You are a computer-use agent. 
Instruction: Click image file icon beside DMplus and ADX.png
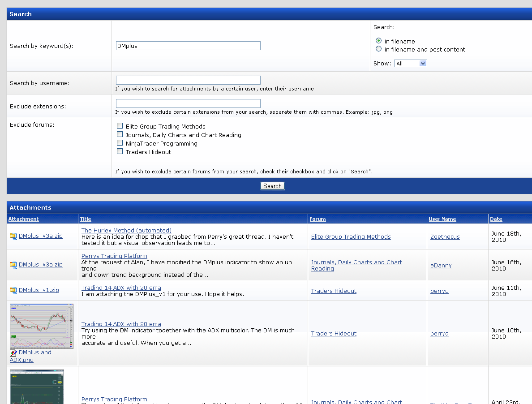click(13, 353)
